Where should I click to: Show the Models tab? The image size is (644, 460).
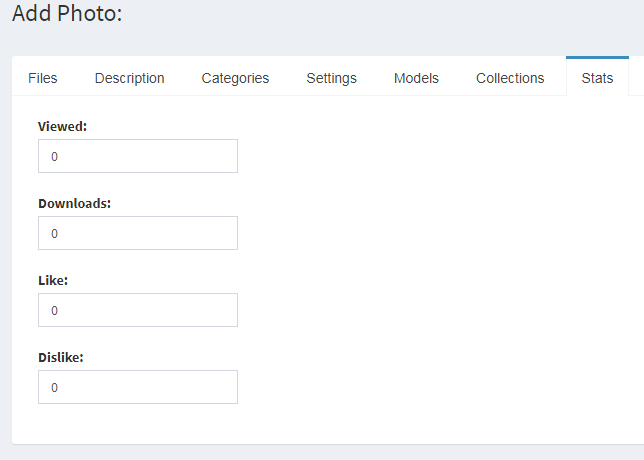[416, 78]
